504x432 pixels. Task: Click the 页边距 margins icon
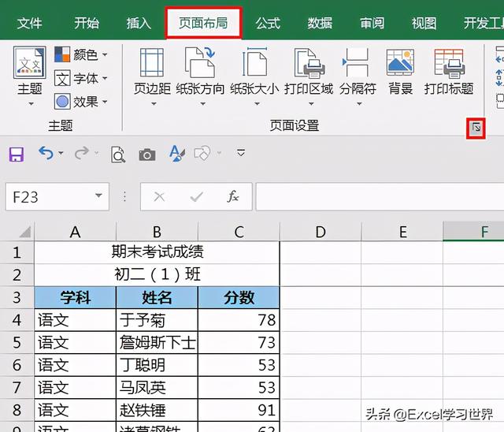[152, 62]
